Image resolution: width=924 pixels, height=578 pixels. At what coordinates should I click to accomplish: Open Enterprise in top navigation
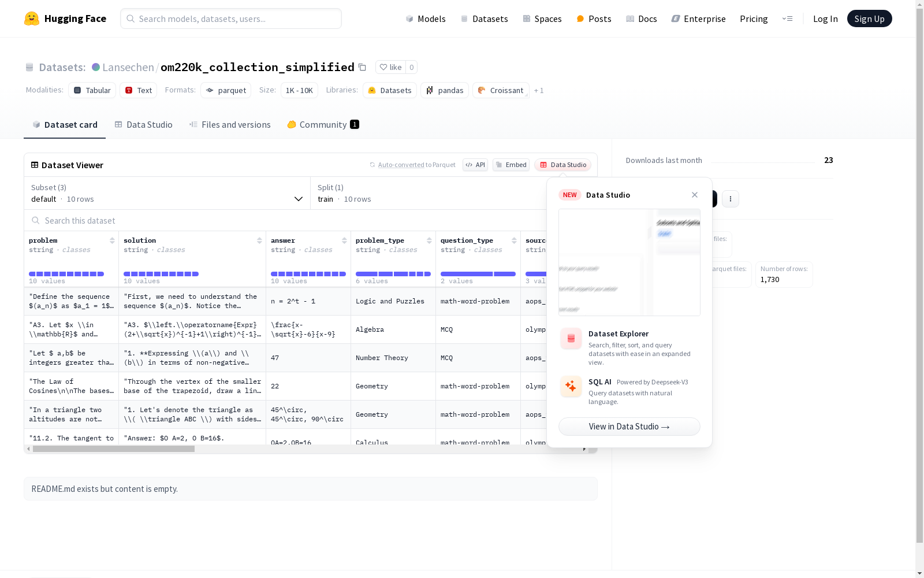698,18
